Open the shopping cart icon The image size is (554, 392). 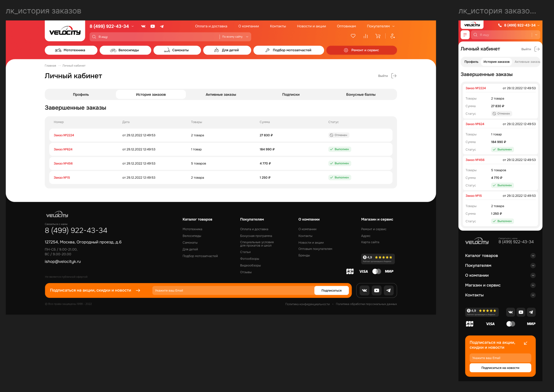(x=378, y=36)
